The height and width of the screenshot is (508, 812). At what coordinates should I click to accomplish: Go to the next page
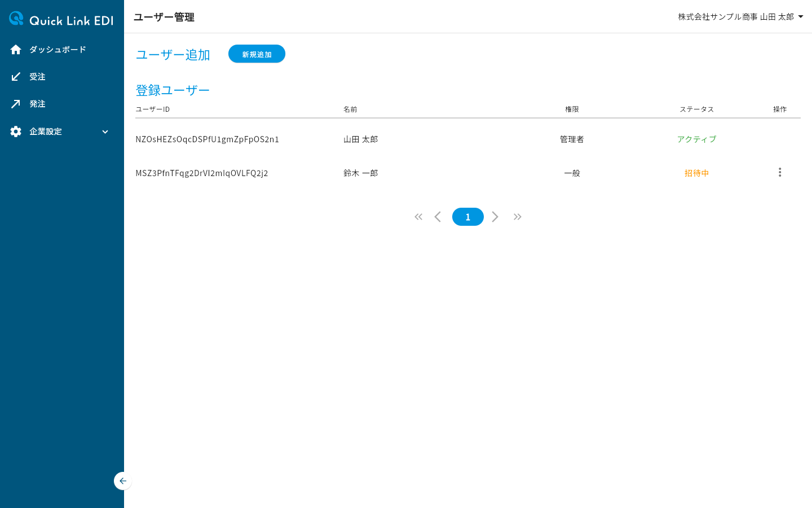point(495,217)
